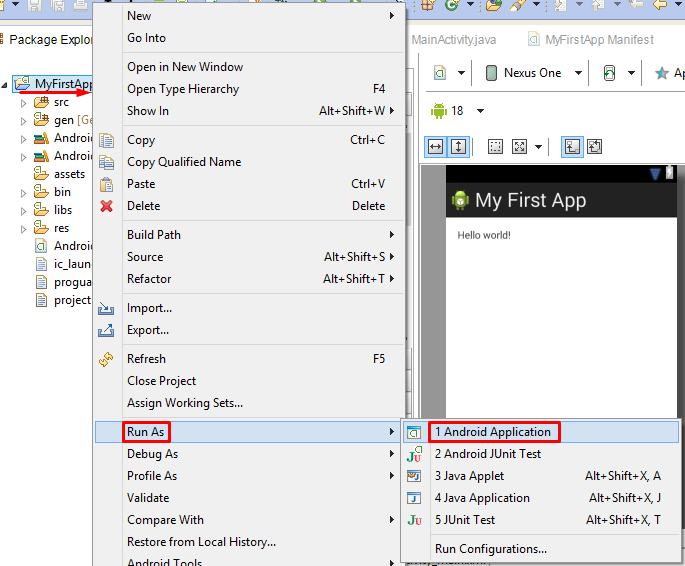Viewport: 685px width, 566px height.
Task: Open the Source submenu
Action: (248, 257)
